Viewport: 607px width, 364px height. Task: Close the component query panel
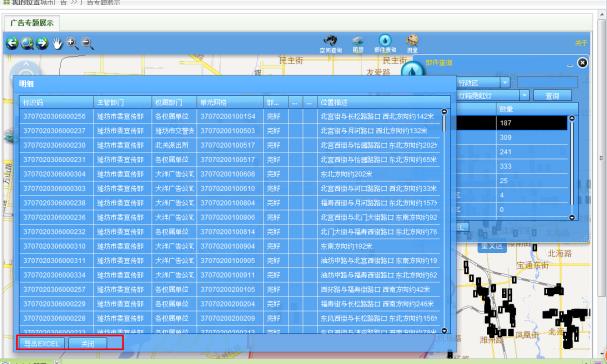(582, 63)
